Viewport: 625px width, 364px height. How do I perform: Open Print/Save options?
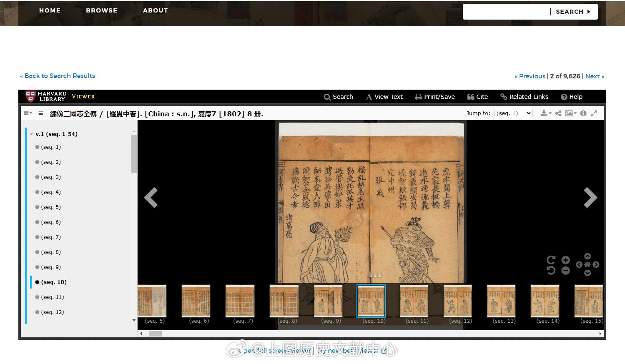pyautogui.click(x=435, y=97)
